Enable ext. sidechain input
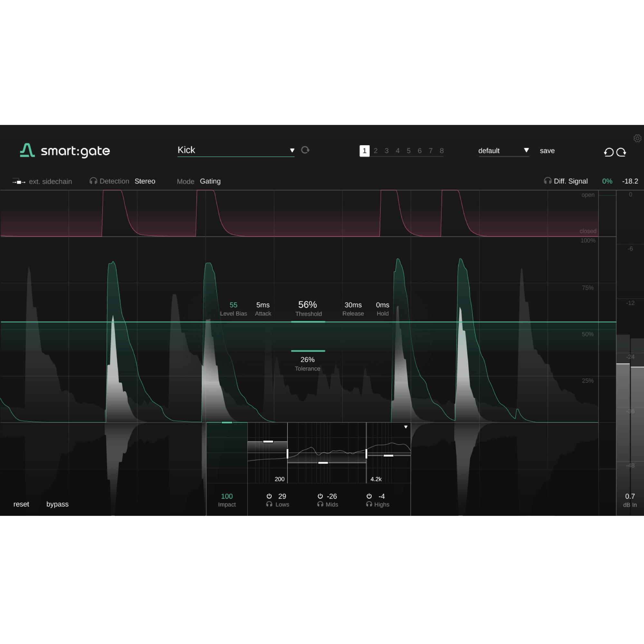The image size is (644, 644). coord(50,182)
